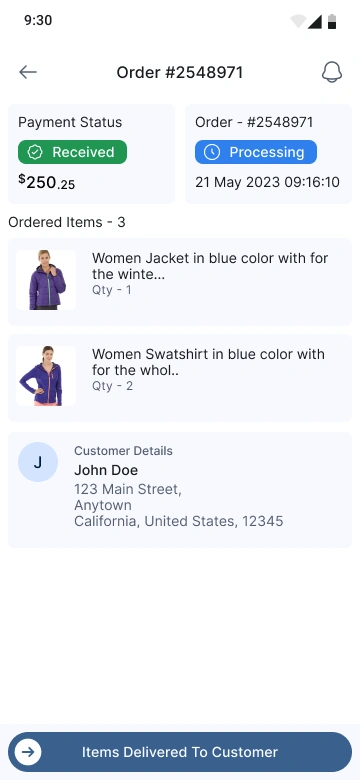The height and width of the screenshot is (780, 360).
Task: Open the Women Jacket product thumbnail
Action: click(x=46, y=280)
